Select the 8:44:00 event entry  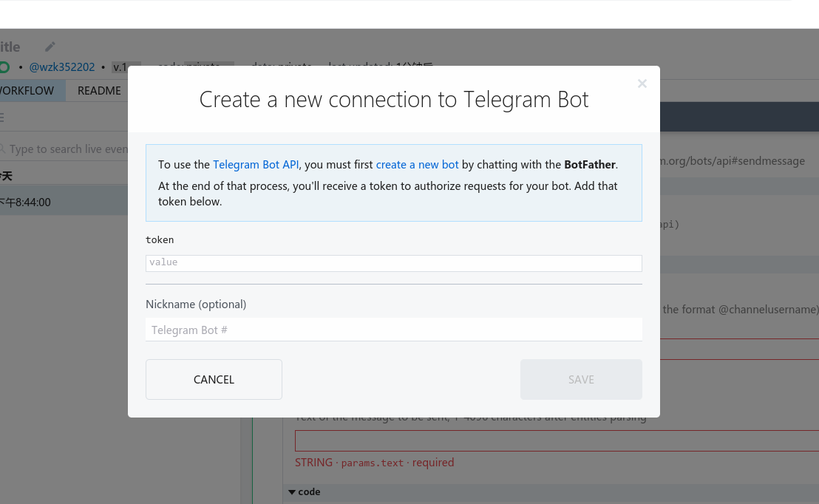pos(64,202)
